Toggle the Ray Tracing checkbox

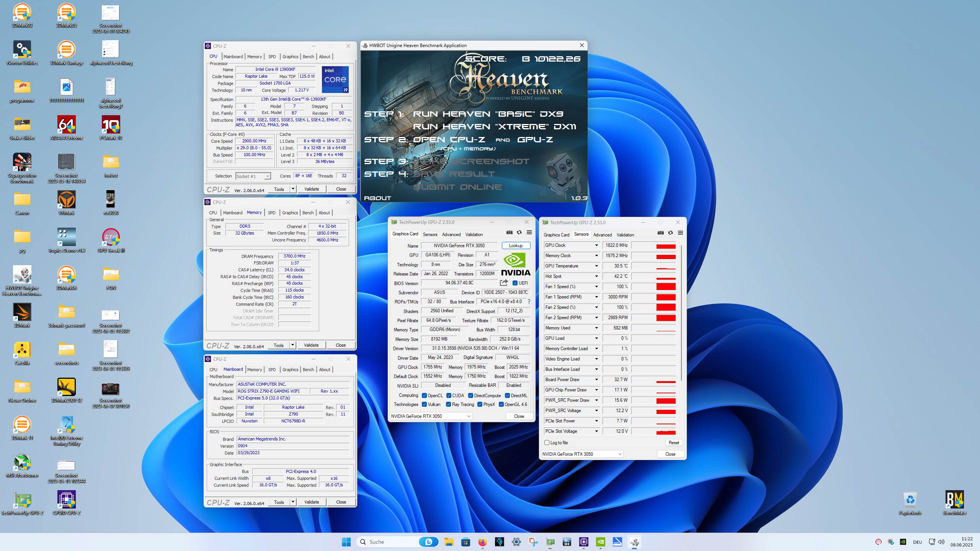(x=448, y=404)
